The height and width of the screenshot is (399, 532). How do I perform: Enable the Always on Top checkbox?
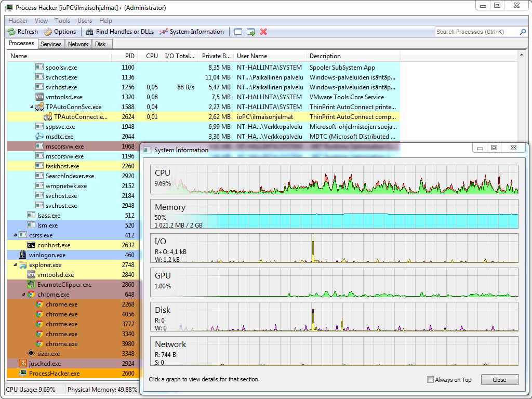click(430, 379)
